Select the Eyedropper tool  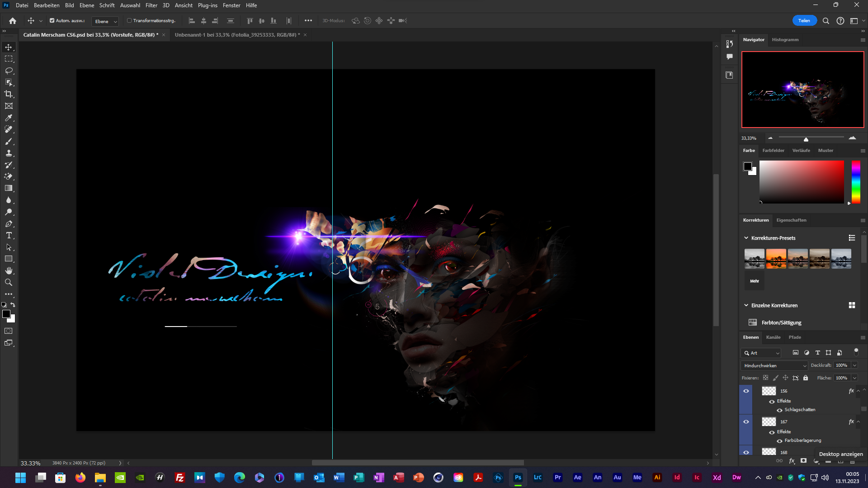click(9, 118)
